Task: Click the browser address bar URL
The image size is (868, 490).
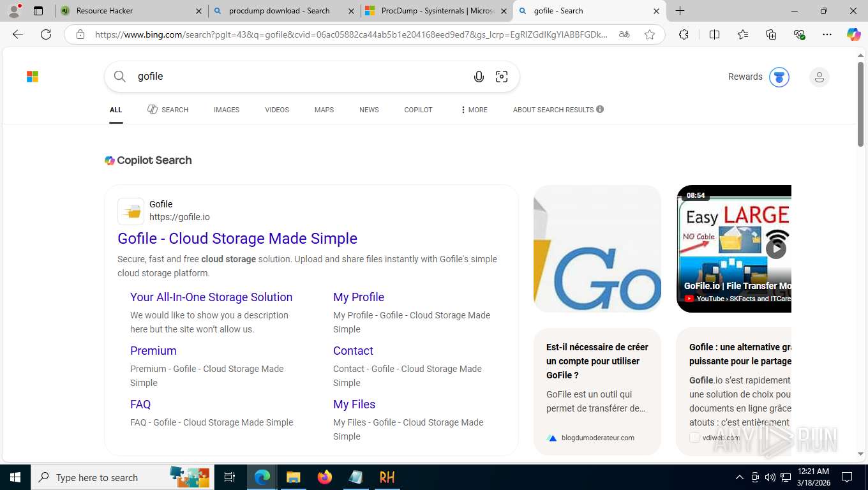Action: (x=351, y=34)
